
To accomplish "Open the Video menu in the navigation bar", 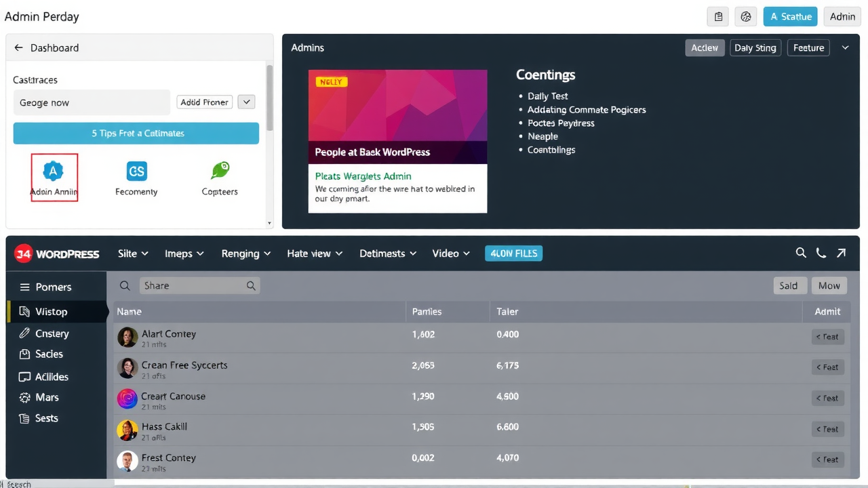I will pyautogui.click(x=450, y=253).
